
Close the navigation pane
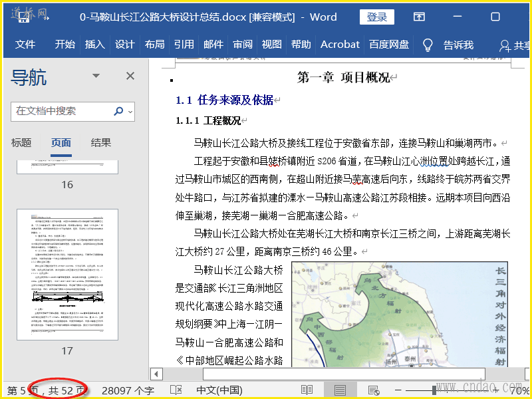click(x=130, y=76)
